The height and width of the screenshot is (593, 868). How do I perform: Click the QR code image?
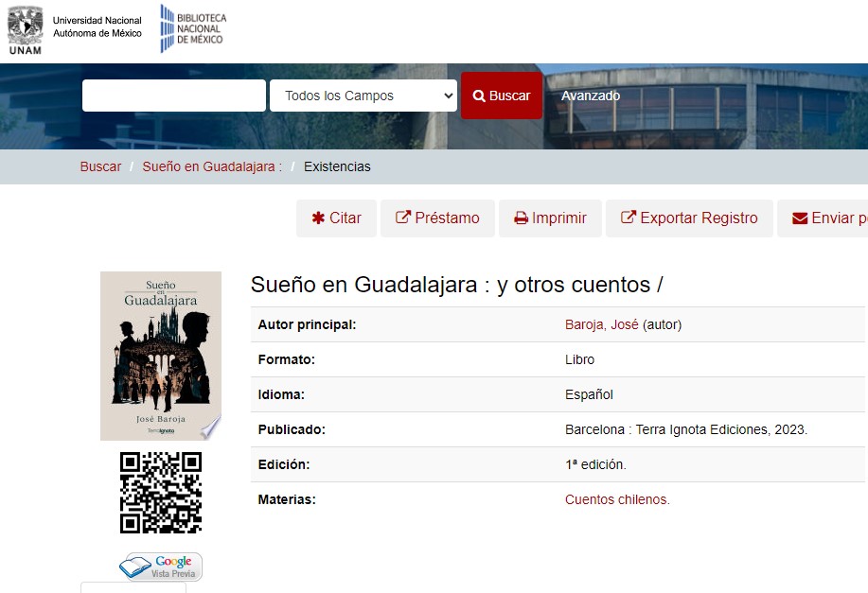coord(160,493)
